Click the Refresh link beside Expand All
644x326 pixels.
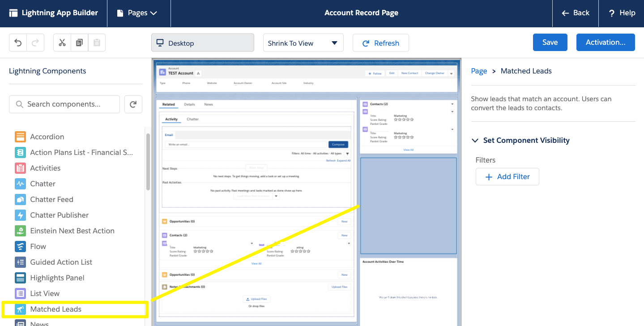click(x=331, y=160)
